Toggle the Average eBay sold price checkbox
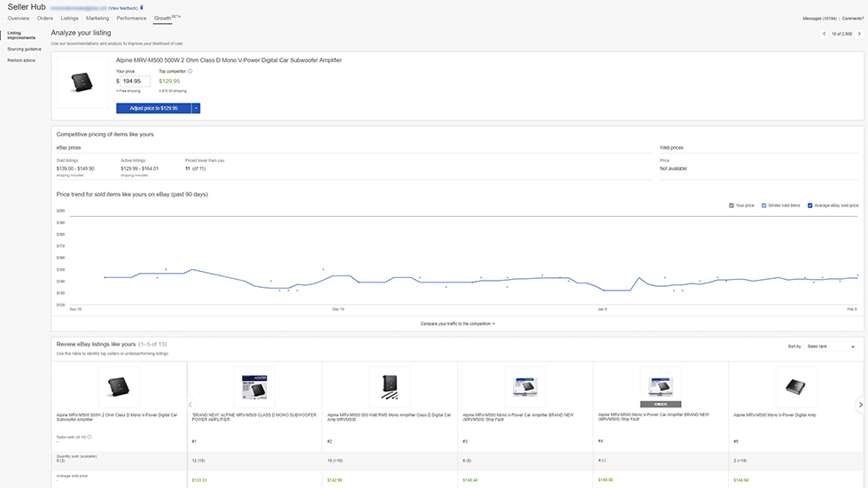The image size is (868, 488). [810, 205]
